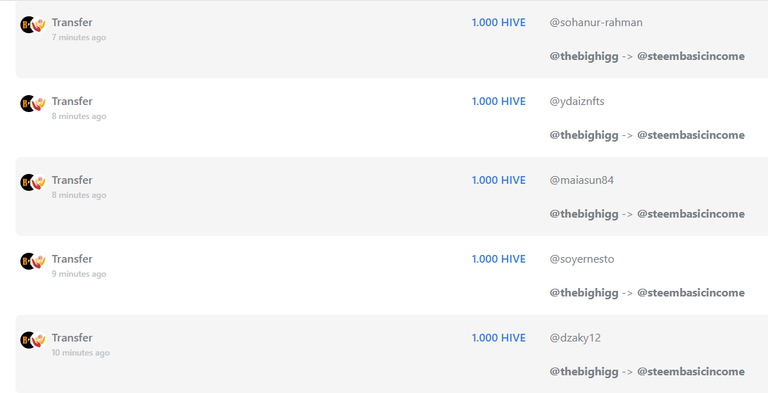This screenshot has width=768, height=393.
Task: Open the @dzaky12 memo text
Action: click(575, 338)
